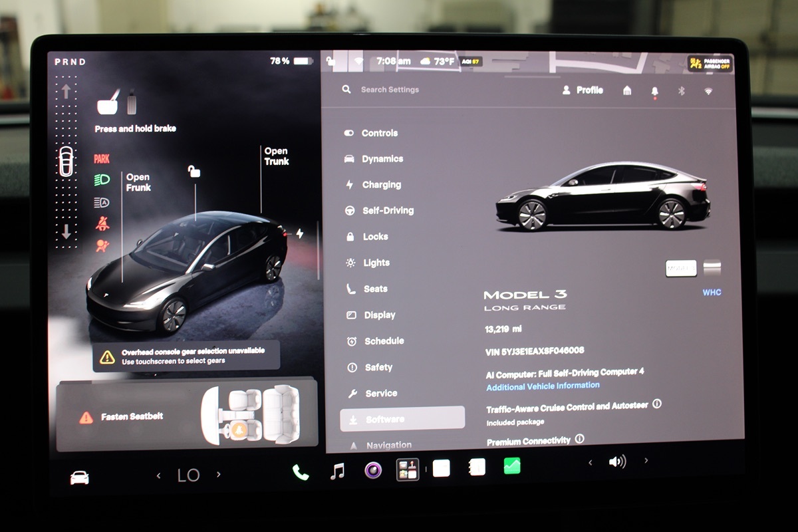
Task: Lower volume with left chevron
Action: pos(590,462)
